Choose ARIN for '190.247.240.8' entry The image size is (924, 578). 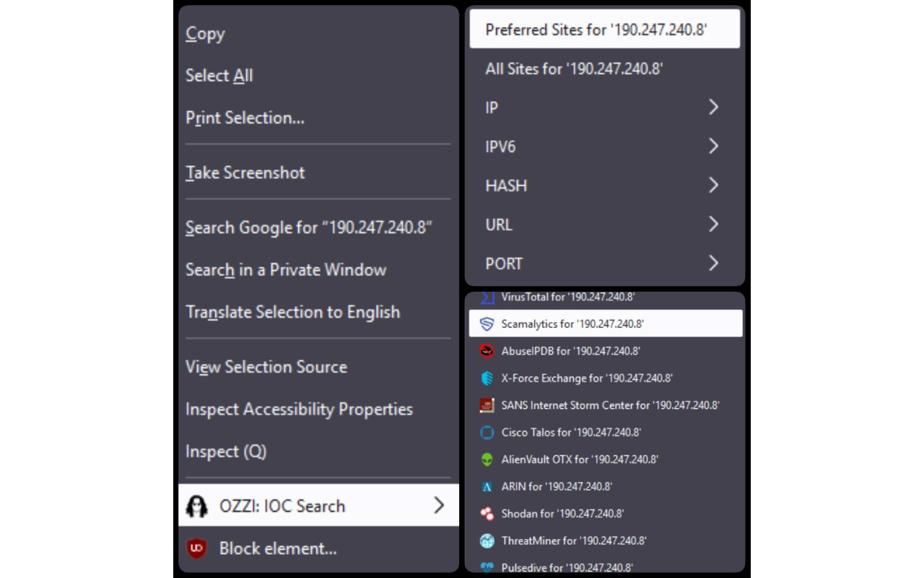[557, 486]
